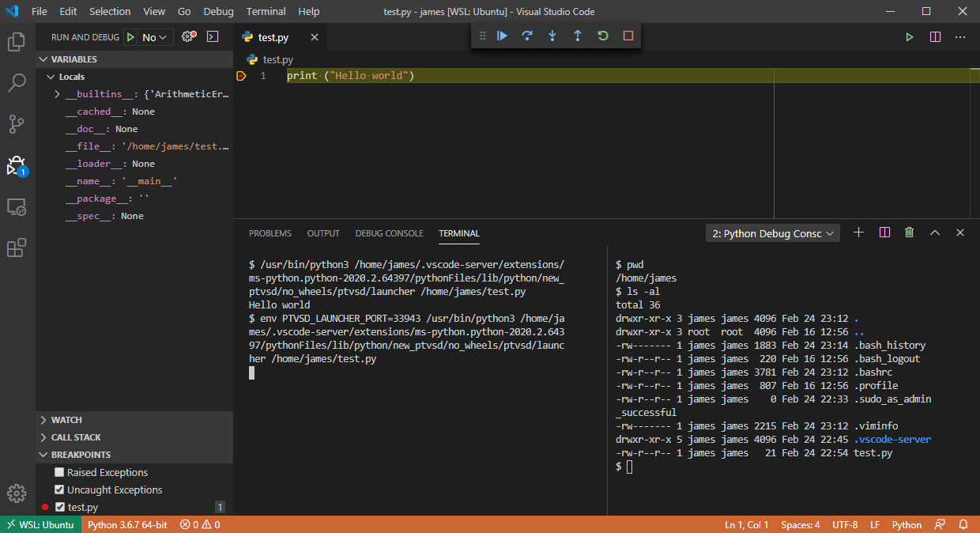Image resolution: width=980 pixels, height=533 pixels.
Task: Click Continue in debug toolbar
Action: click(502, 36)
